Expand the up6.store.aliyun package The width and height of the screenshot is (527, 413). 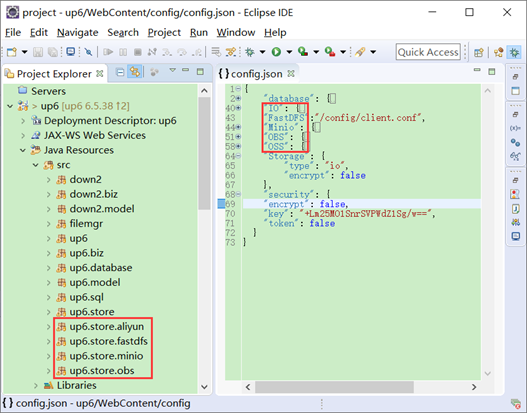click(x=49, y=327)
